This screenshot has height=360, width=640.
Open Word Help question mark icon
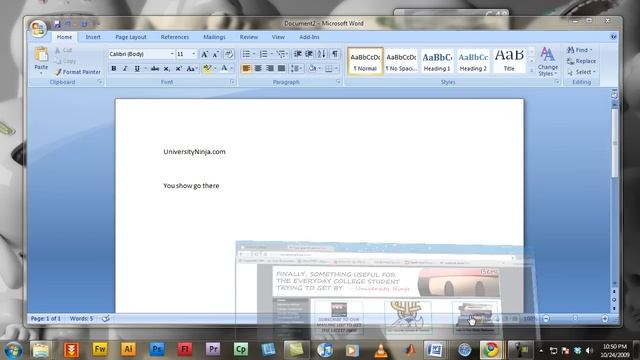click(613, 37)
